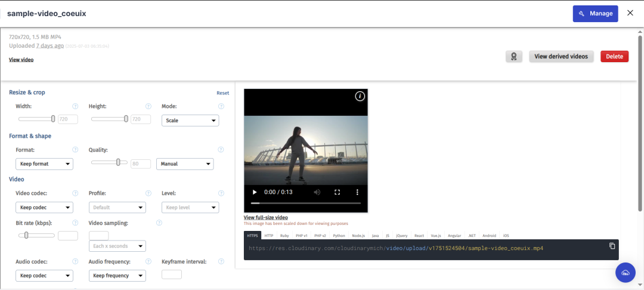Copy the delivery URL with clipboard icon

point(612,246)
